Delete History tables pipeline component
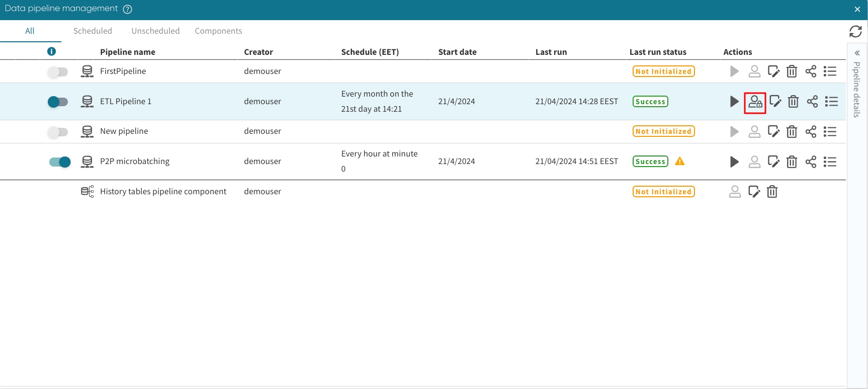 pos(772,192)
